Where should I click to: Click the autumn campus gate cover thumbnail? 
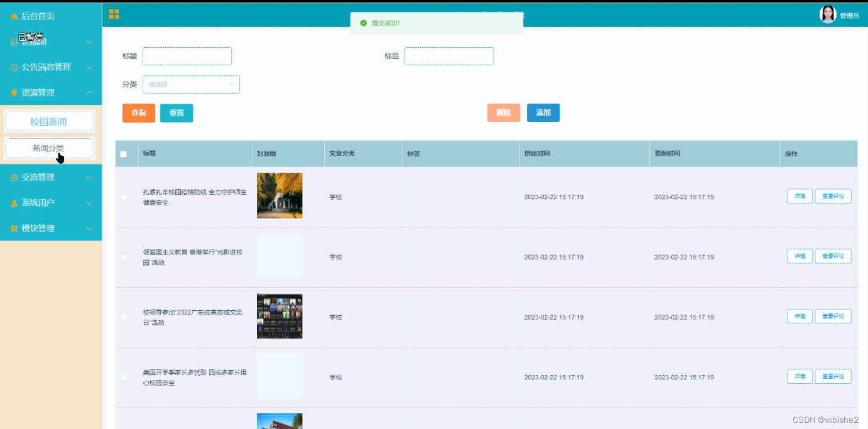279,195
